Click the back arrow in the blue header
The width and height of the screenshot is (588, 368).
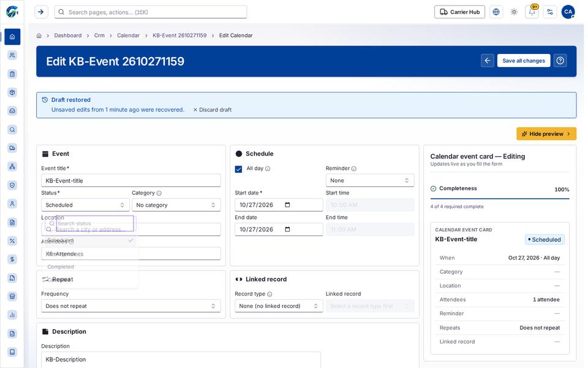(488, 61)
